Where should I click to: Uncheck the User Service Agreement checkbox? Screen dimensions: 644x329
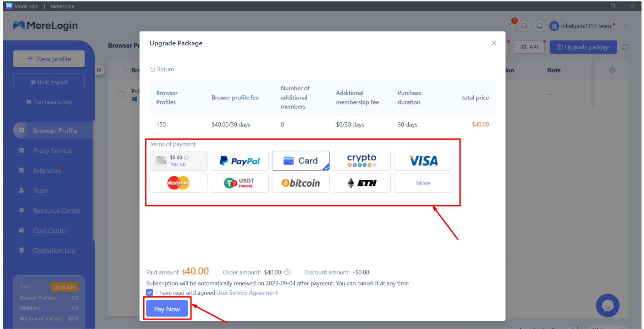click(x=150, y=292)
